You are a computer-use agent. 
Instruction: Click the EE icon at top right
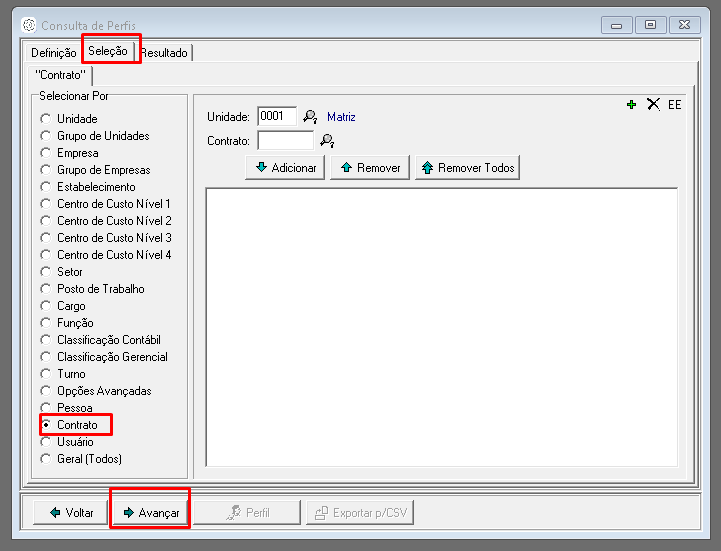[x=675, y=104]
